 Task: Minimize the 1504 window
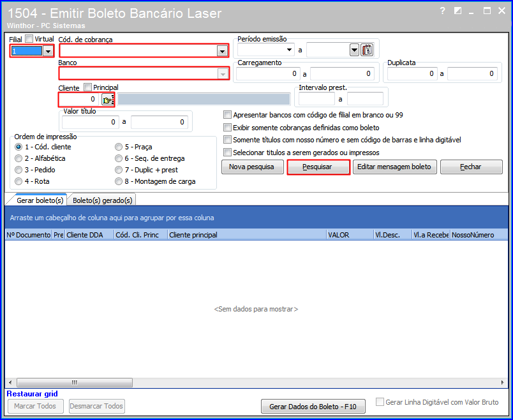click(x=472, y=12)
